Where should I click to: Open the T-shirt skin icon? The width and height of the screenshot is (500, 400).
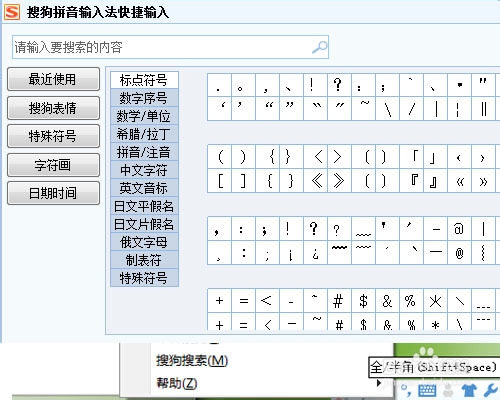[x=469, y=390]
